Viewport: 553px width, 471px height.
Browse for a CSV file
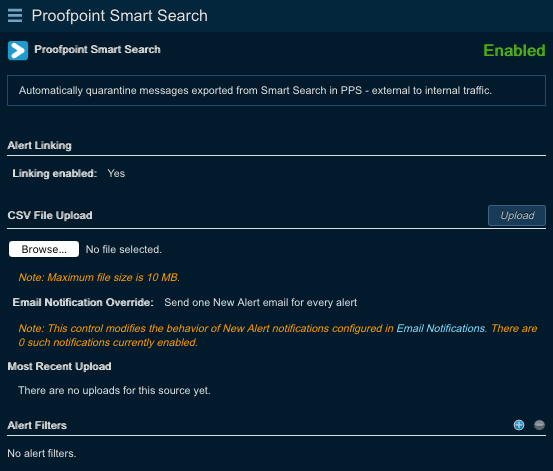[44, 249]
